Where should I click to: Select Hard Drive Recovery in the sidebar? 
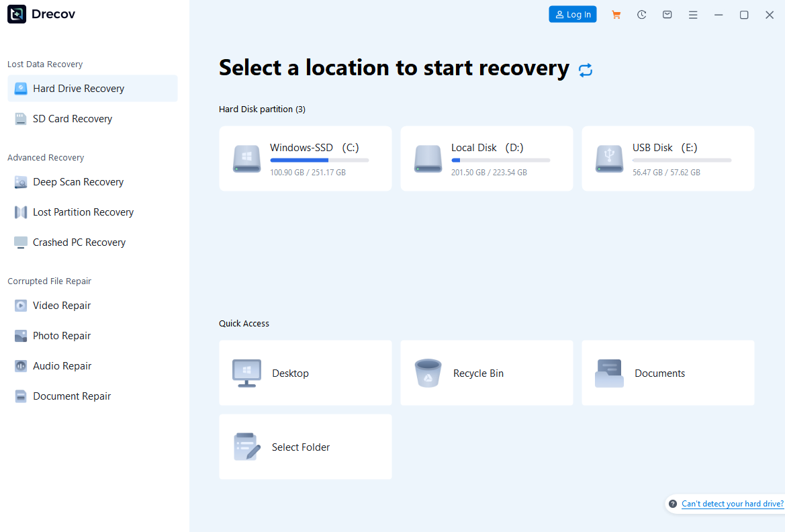point(78,88)
